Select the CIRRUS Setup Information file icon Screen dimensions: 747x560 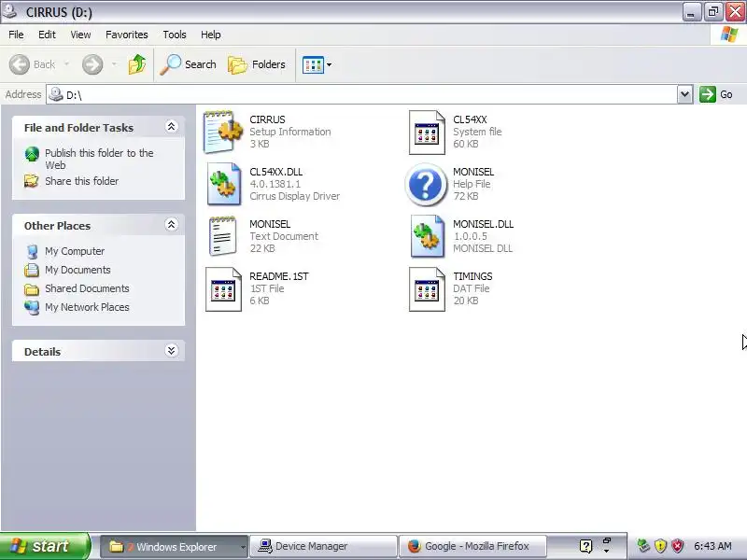coord(222,132)
